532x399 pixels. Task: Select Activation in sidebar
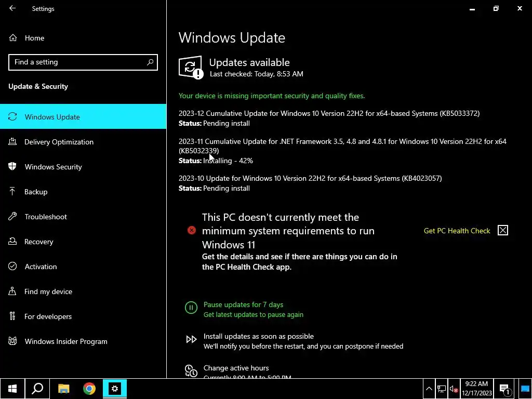83,267
